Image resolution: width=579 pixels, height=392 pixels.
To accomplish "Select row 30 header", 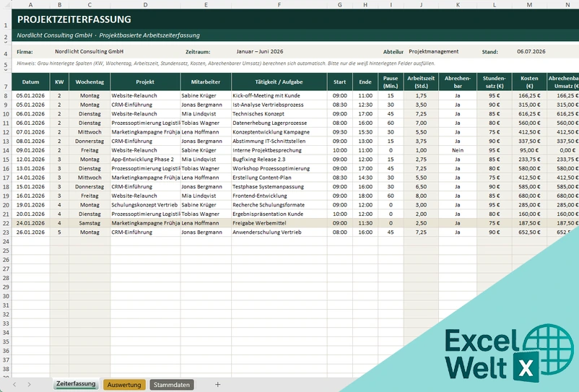I will tap(6, 296).
